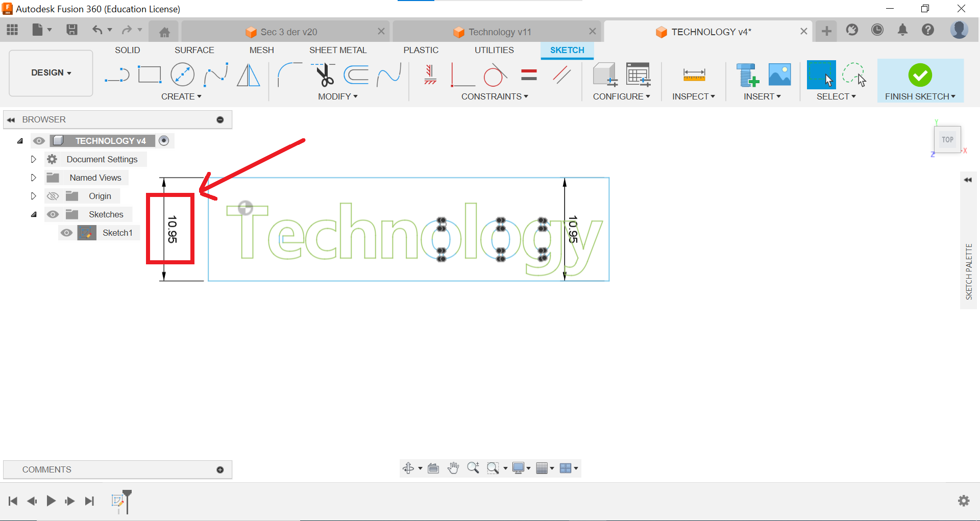Switch to the SHEET METAL tab
Viewport: 980px width, 521px height.
click(338, 50)
